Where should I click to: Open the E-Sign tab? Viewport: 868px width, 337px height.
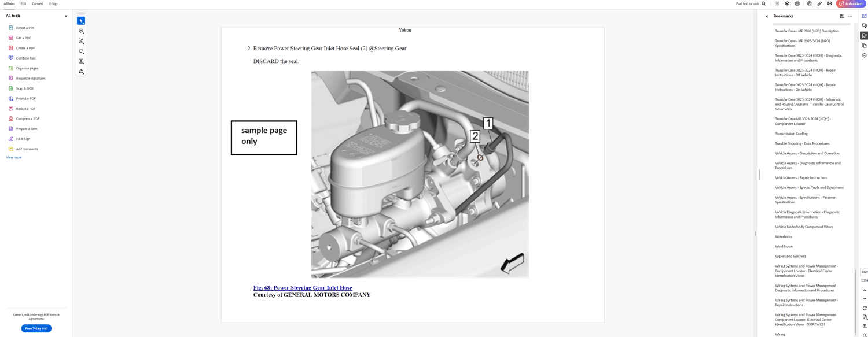54,3
